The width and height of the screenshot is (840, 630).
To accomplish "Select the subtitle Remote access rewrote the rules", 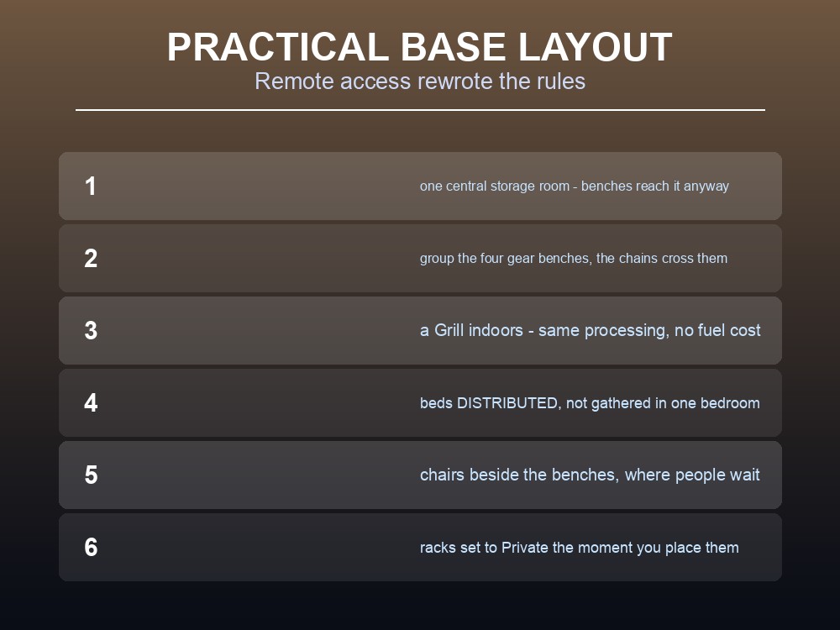I will [419, 81].
